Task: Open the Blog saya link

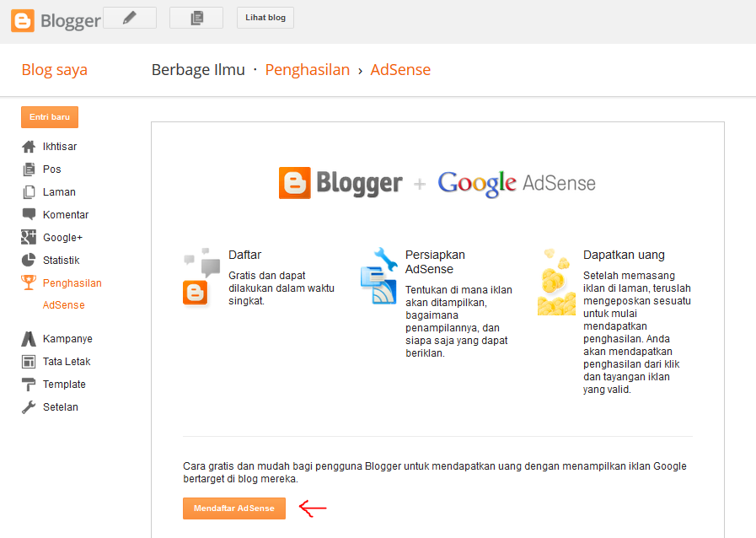Action: click(55, 70)
